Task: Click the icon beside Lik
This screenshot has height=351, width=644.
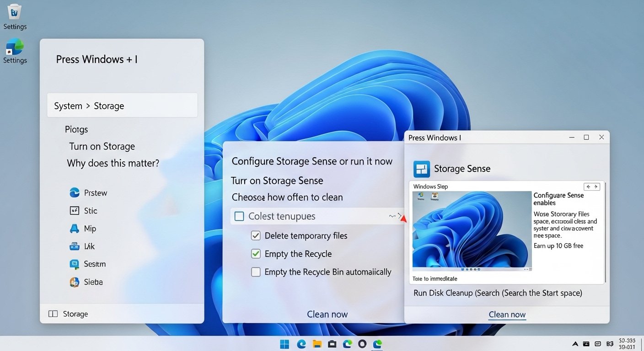Action: click(75, 246)
